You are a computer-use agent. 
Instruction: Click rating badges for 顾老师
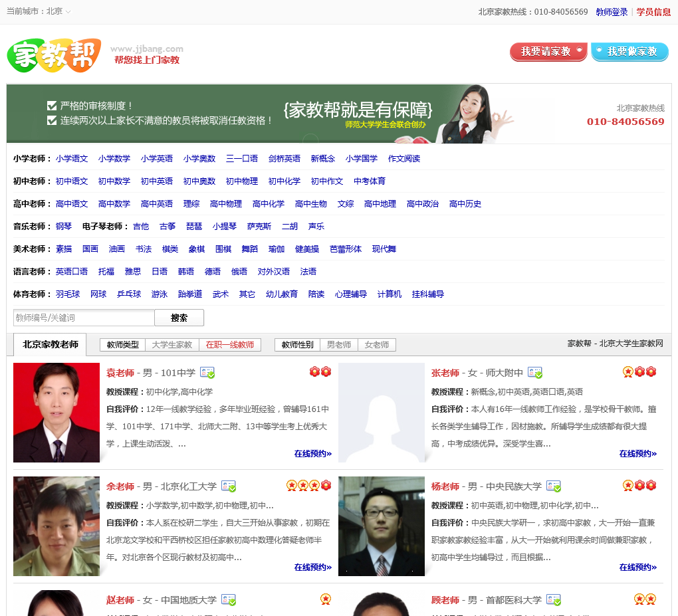point(645,599)
